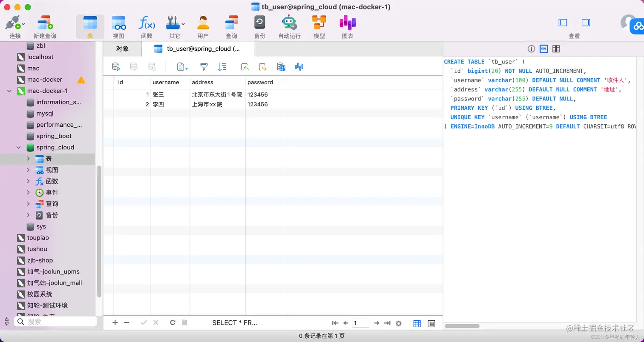The height and width of the screenshot is (342, 644).
Task: Click the data generation icon
Action: 281,67
